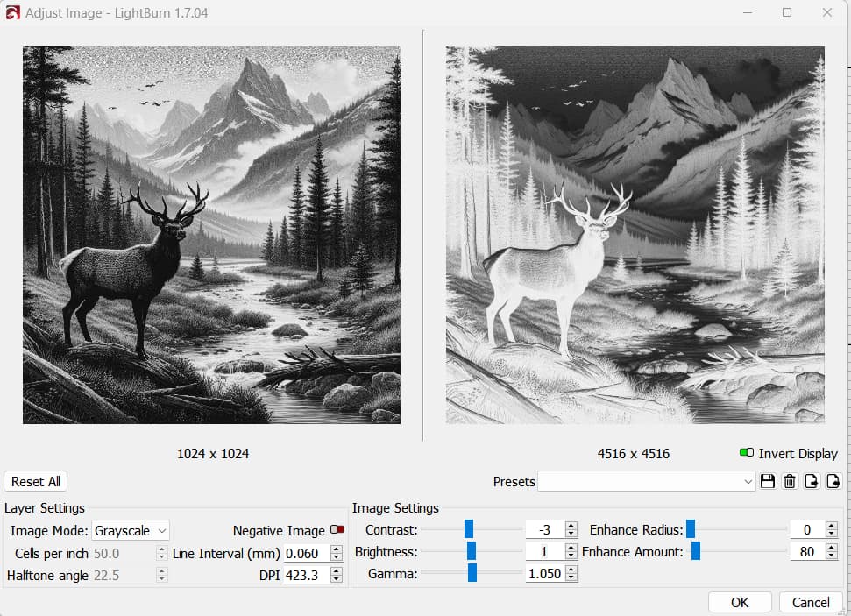The height and width of the screenshot is (616, 851).
Task: Enable the Negative Image toggle
Action: [337, 529]
